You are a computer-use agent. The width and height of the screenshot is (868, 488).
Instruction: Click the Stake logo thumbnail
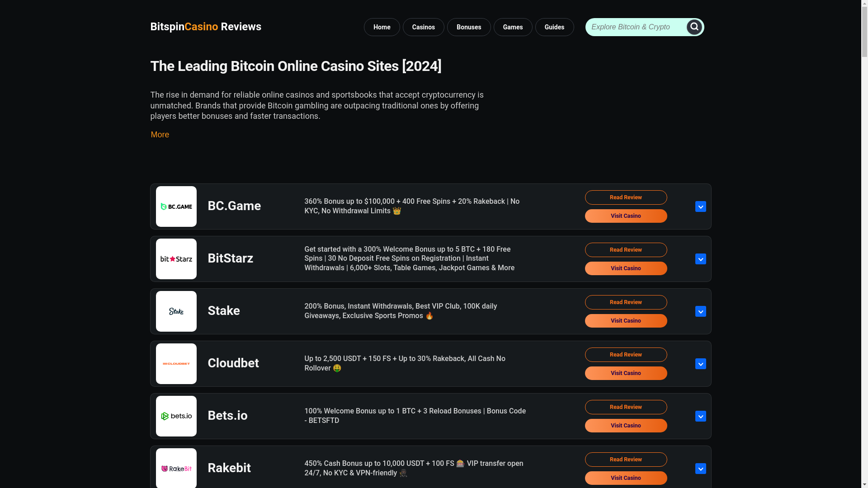point(176,311)
